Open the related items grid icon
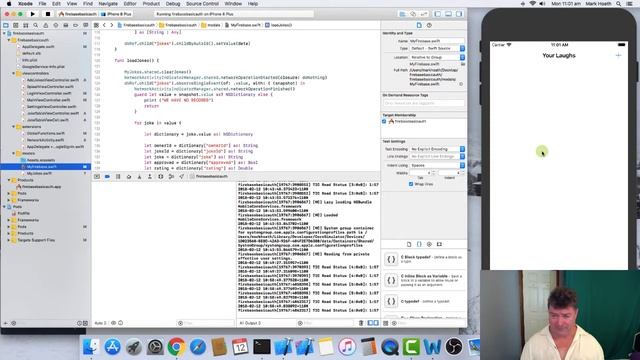Image resolution: width=640 pixels, height=360 pixels. (96, 25)
